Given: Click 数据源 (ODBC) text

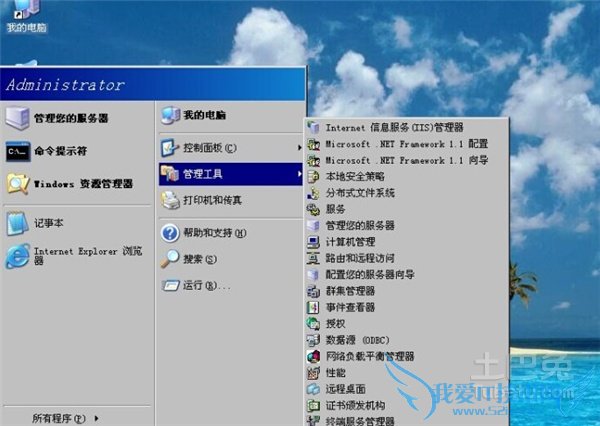Looking at the screenshot, I should 357,340.
